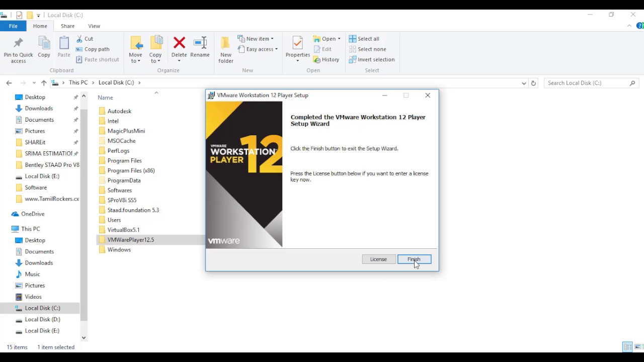Screen dimensions: 644x362
Task: Click Edit in Open group
Action: click(x=323, y=49)
